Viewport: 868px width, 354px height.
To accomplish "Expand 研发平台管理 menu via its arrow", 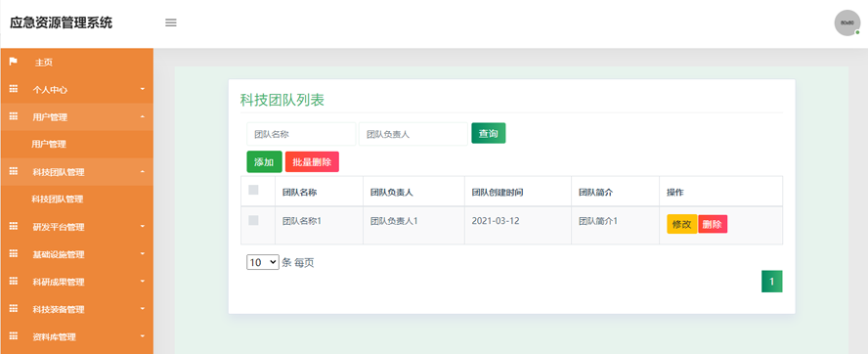I will tap(143, 227).
